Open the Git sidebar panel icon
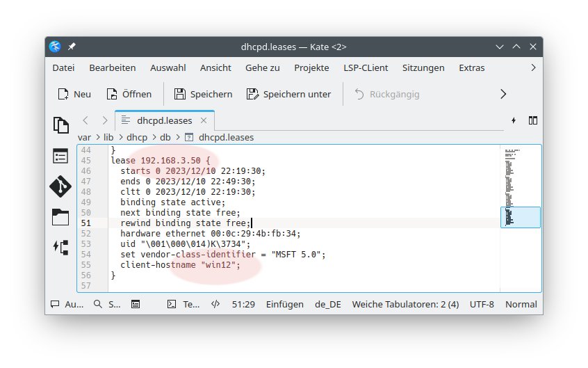Screen dimensions: 588x368 click(60, 186)
